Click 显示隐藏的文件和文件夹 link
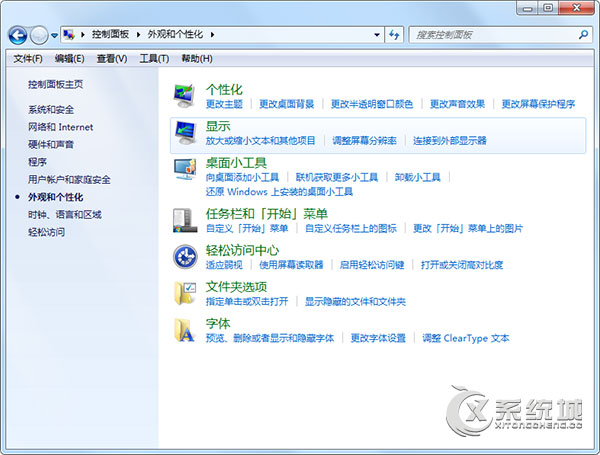600x455 pixels. [355, 302]
